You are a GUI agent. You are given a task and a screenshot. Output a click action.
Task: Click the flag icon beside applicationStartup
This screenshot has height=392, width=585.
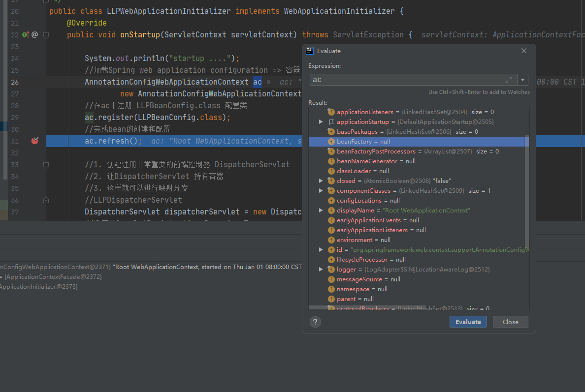331,122
